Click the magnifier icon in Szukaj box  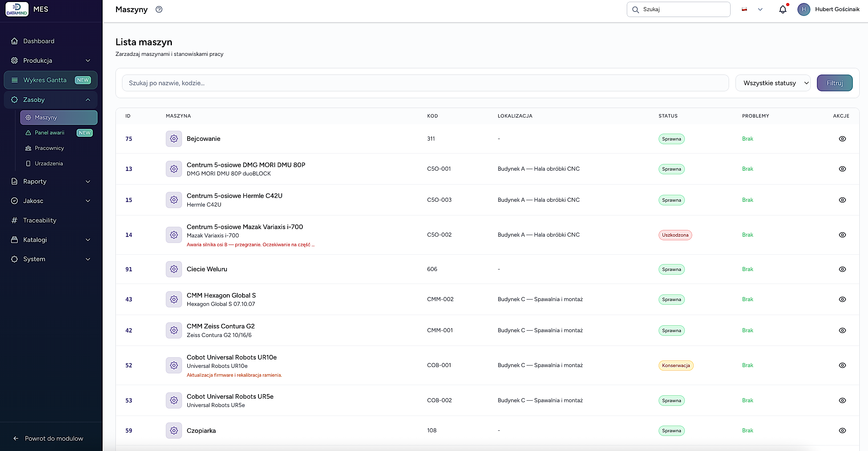[635, 9]
